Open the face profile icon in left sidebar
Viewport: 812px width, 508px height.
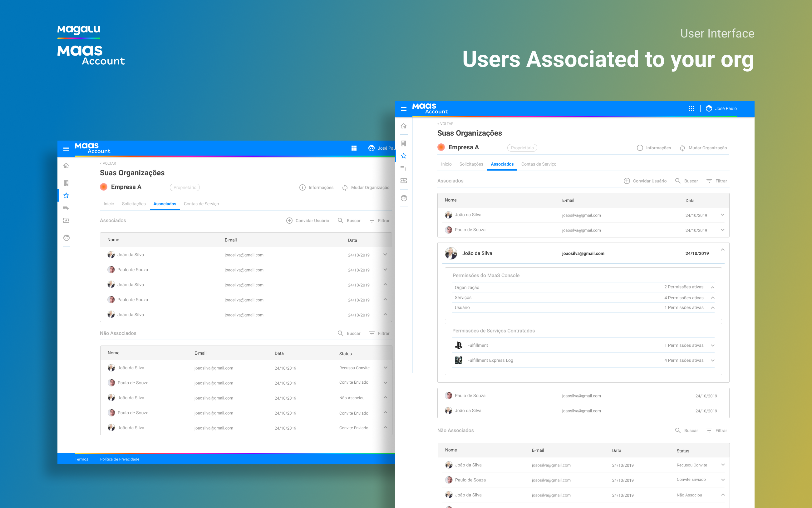click(66, 238)
